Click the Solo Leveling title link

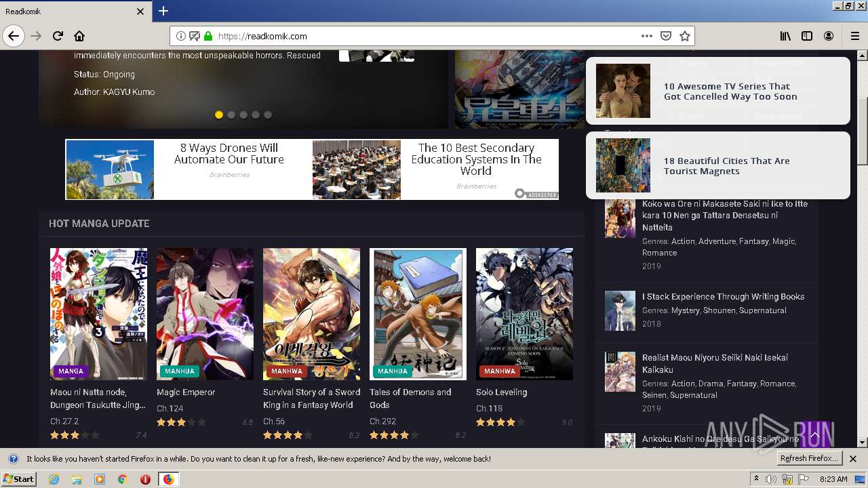point(501,392)
